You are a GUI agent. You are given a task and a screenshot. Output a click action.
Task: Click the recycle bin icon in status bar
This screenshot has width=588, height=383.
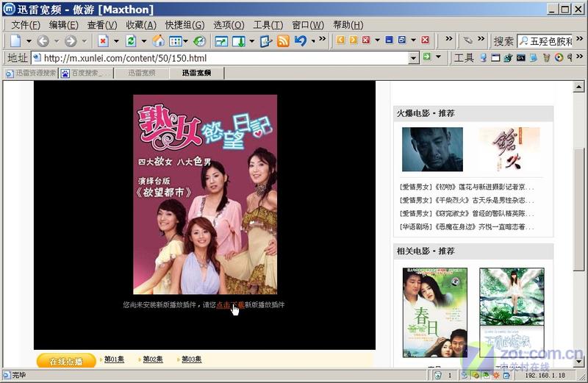(x=437, y=375)
